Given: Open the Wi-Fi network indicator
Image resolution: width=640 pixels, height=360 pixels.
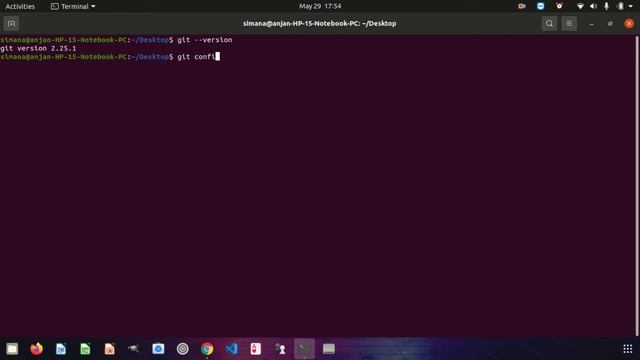Looking at the screenshot, I should click(580, 6).
